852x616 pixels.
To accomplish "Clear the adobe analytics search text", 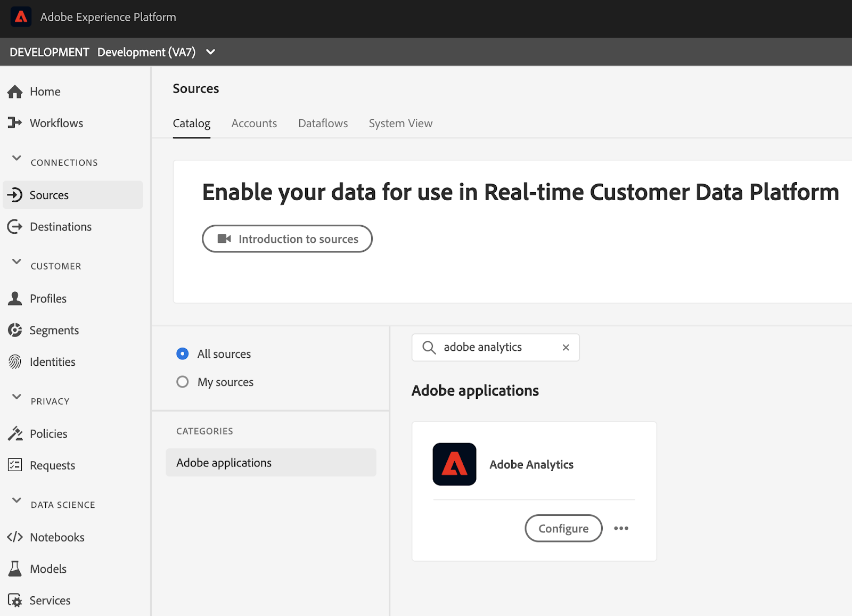I will (x=566, y=348).
